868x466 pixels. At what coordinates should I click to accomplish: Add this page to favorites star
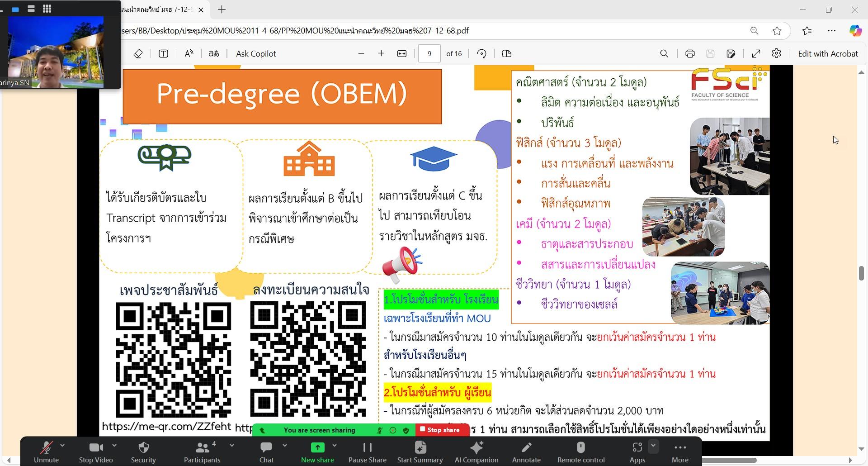tap(777, 31)
